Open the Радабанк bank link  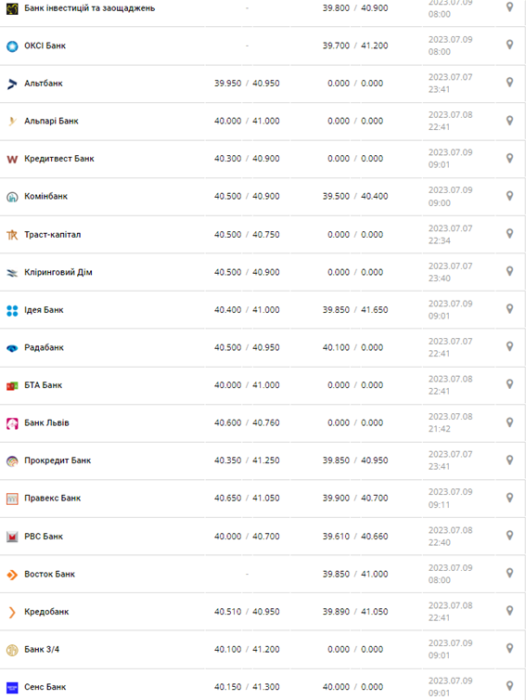tap(44, 347)
